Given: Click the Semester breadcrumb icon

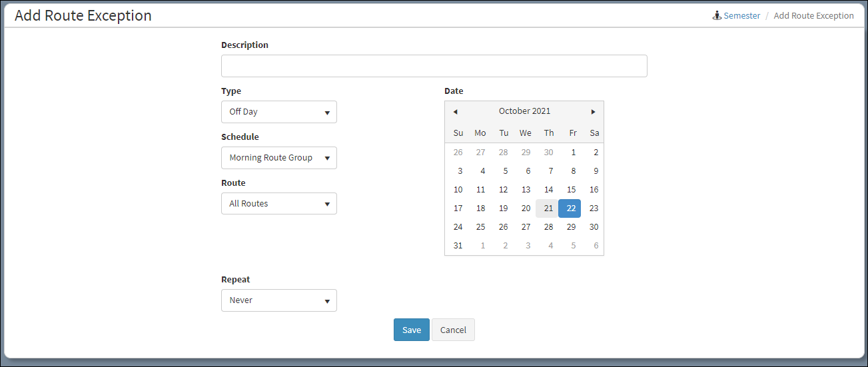Looking at the screenshot, I should tap(717, 16).
